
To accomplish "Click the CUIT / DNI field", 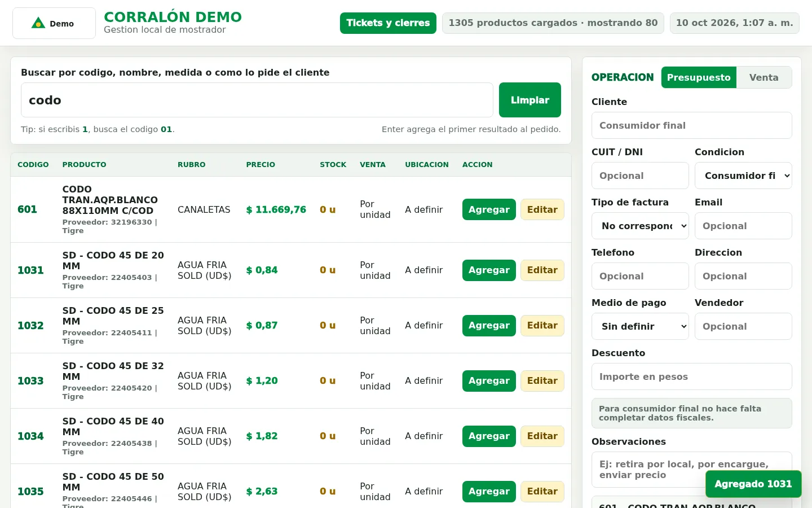I will click(x=640, y=176).
